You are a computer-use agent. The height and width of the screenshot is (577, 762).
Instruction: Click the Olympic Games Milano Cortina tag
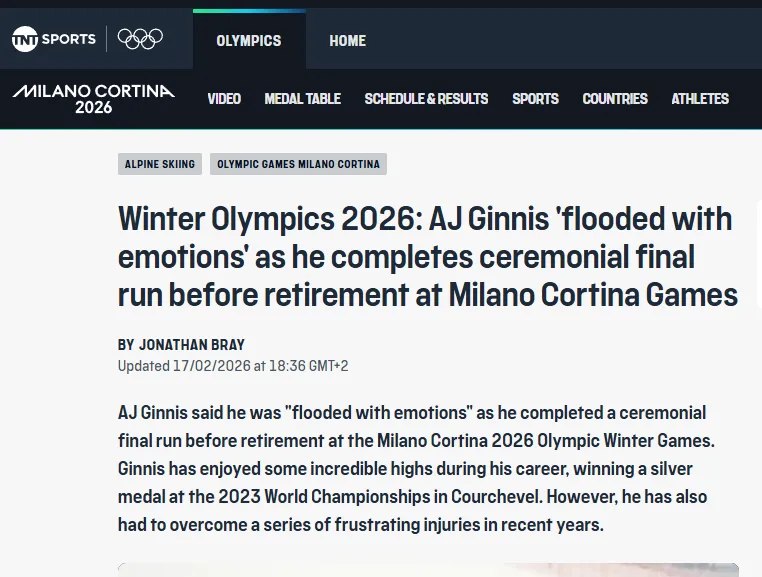298,164
